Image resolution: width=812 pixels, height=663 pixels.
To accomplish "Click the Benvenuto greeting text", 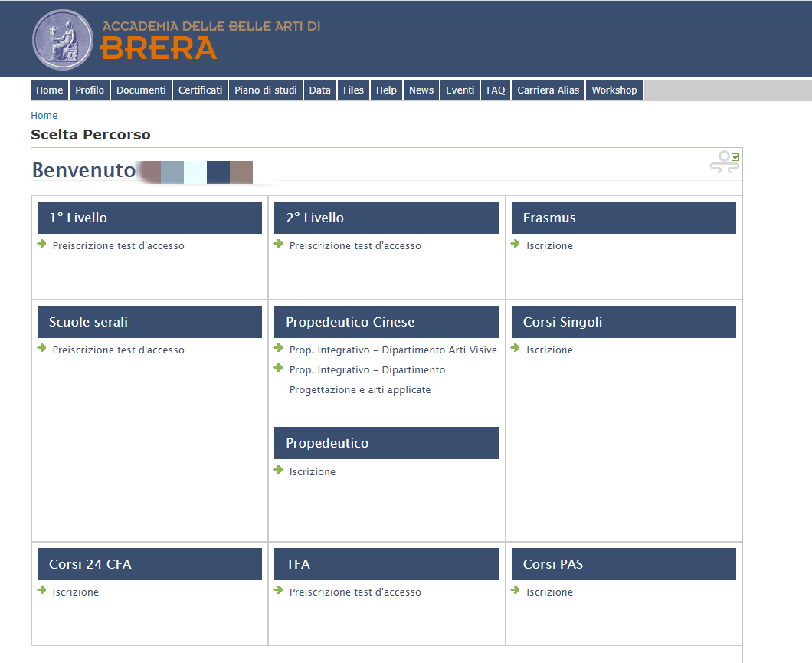I will click(x=84, y=170).
